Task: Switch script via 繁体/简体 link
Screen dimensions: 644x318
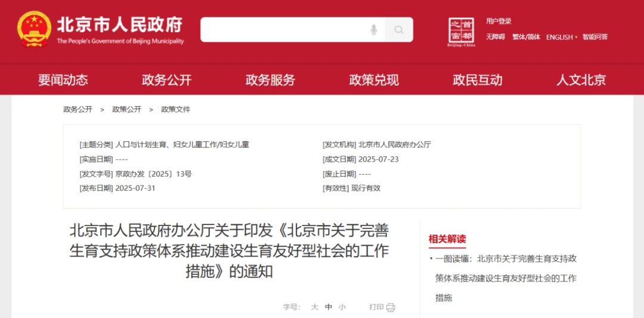Action: click(526, 37)
